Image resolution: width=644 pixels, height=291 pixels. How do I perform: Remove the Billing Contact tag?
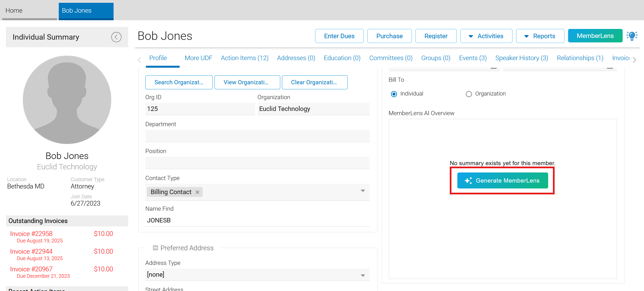click(x=197, y=192)
